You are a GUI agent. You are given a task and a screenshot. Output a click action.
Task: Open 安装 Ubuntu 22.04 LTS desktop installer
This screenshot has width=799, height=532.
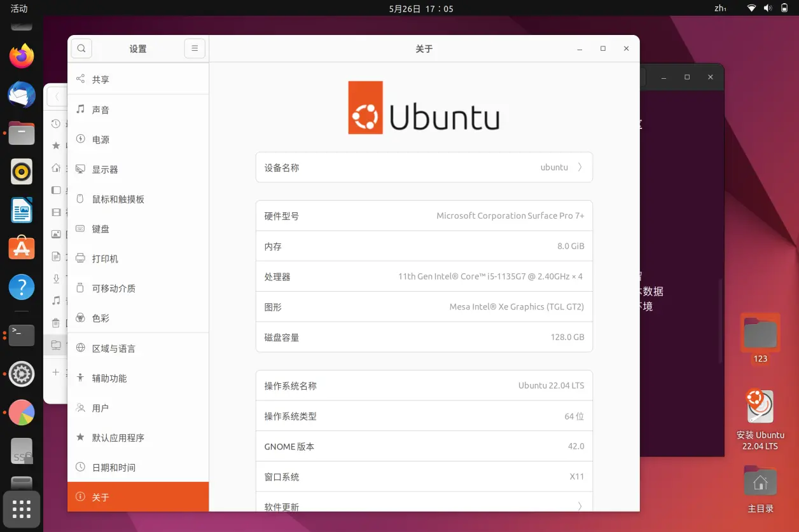tap(760, 419)
